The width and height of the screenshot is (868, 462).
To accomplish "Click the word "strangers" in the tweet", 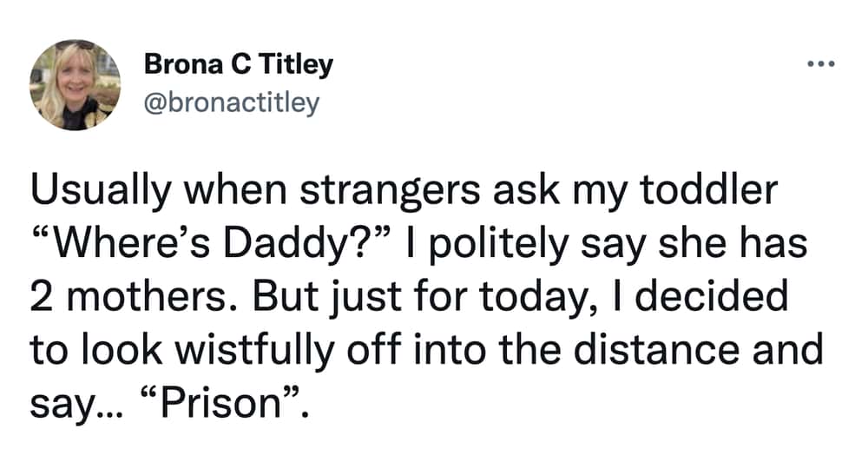I will click(x=390, y=191).
